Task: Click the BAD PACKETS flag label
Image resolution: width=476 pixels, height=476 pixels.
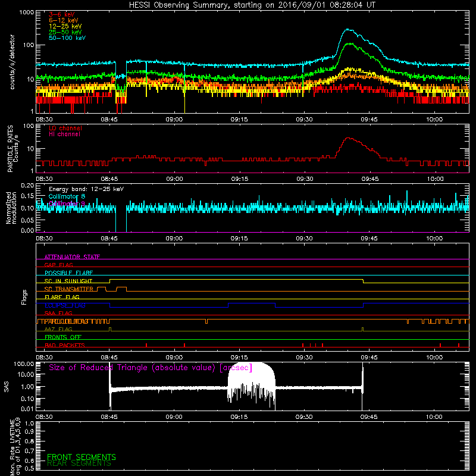Action: [65, 345]
